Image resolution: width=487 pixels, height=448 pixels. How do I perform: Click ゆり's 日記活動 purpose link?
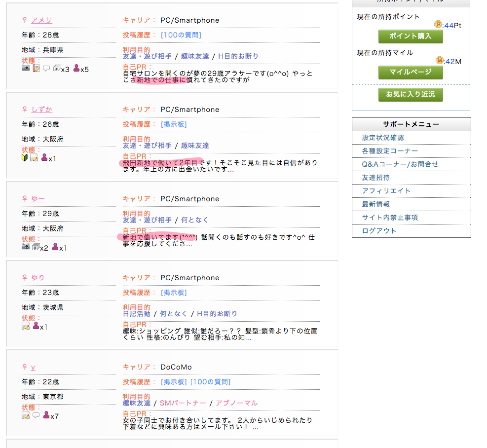click(136, 314)
